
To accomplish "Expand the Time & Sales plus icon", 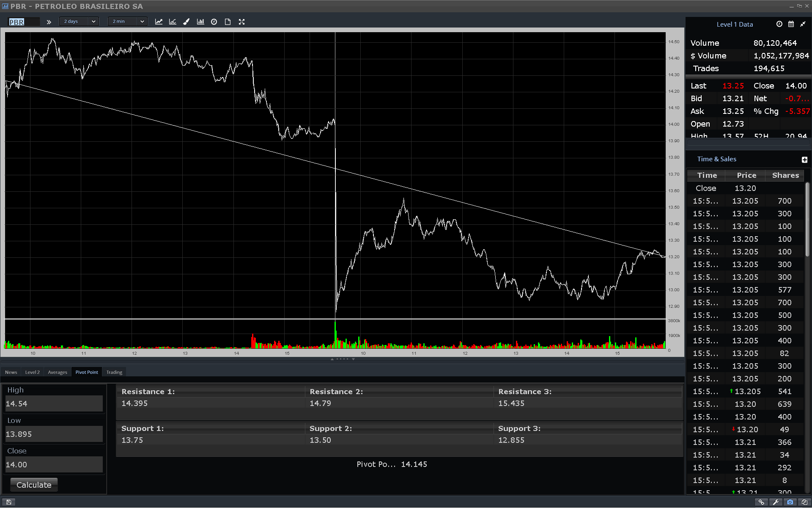I will pos(804,160).
